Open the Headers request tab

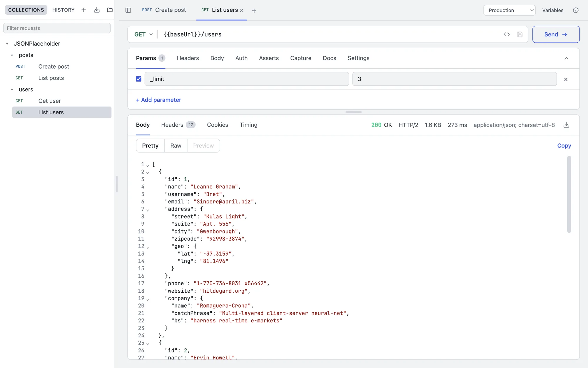click(188, 58)
